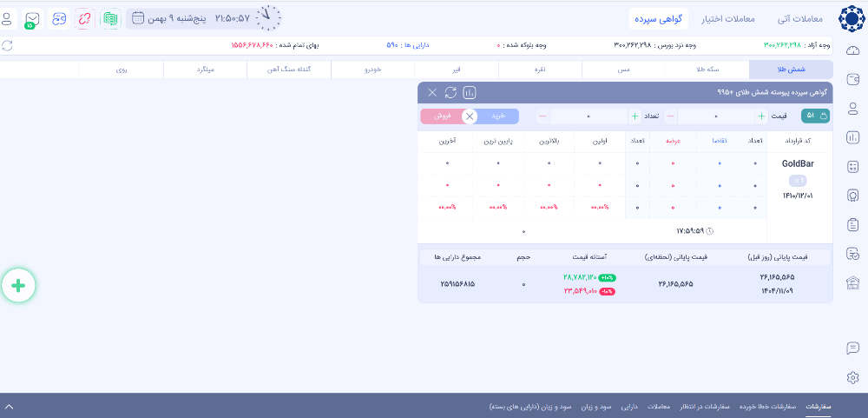Open the wallet icon in right sidebar
The image size is (868, 418).
[852, 80]
